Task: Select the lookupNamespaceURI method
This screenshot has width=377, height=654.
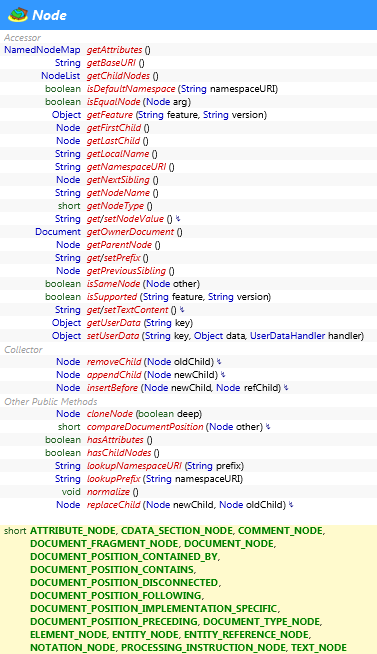Action: (x=134, y=465)
